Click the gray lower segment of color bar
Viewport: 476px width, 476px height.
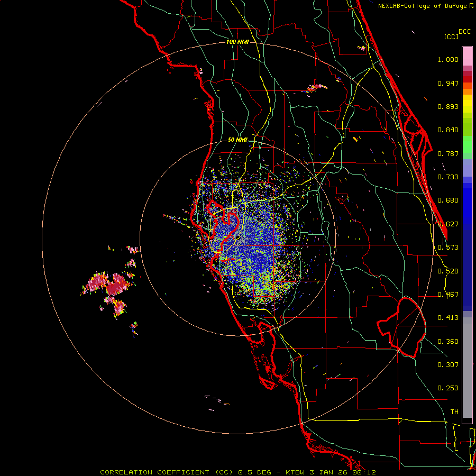click(467, 368)
